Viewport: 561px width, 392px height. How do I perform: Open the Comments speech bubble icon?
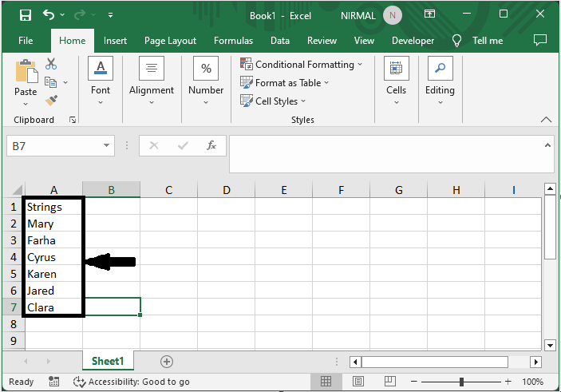(540, 40)
